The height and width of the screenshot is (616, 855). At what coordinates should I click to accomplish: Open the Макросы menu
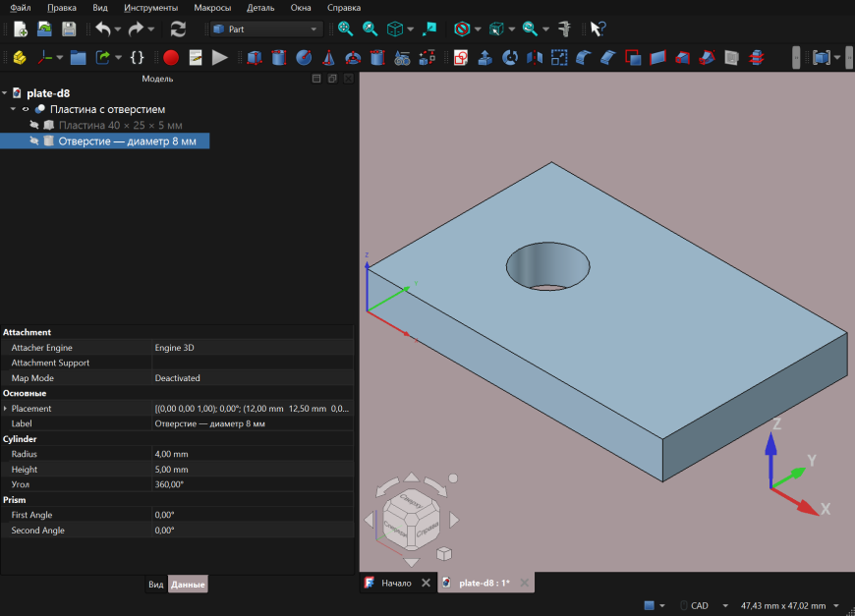tap(212, 8)
